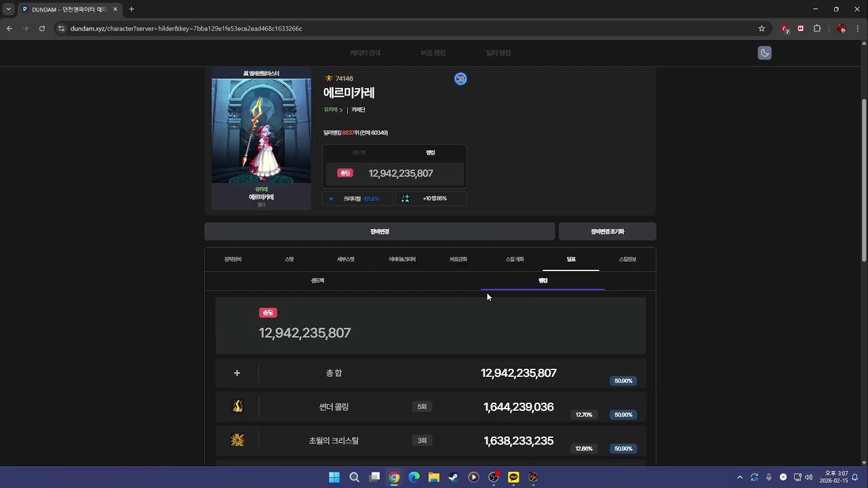Open File Explorer from the taskbar
The image size is (868, 488).
tap(434, 477)
